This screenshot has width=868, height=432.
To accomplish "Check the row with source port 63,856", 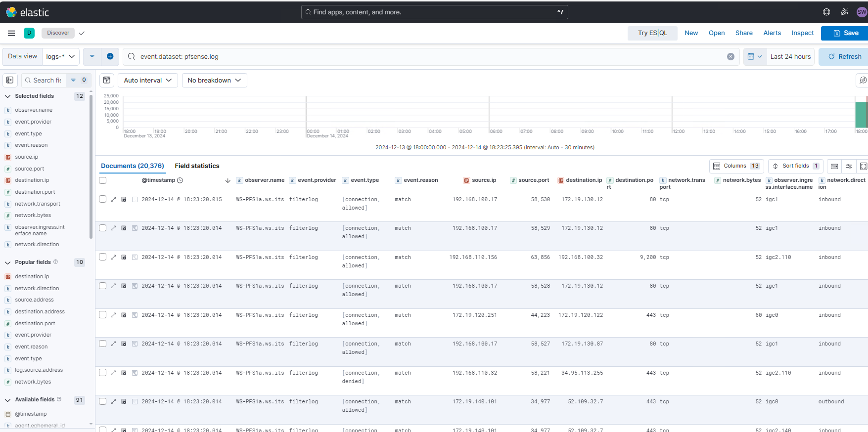I will (103, 257).
